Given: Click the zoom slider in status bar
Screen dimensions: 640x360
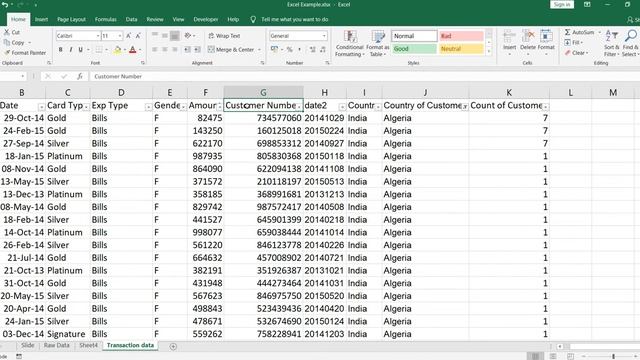Looking at the screenshot, I should pyautogui.click(x=612, y=356).
